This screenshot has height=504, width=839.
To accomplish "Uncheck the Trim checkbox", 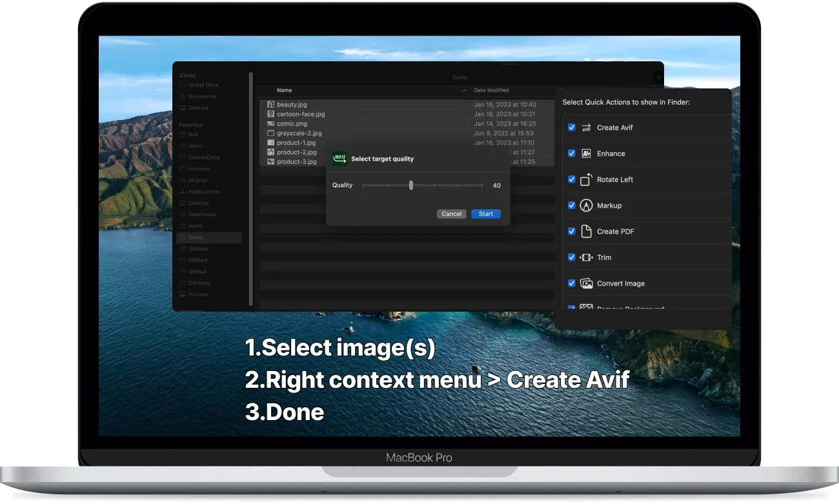I will [x=571, y=257].
